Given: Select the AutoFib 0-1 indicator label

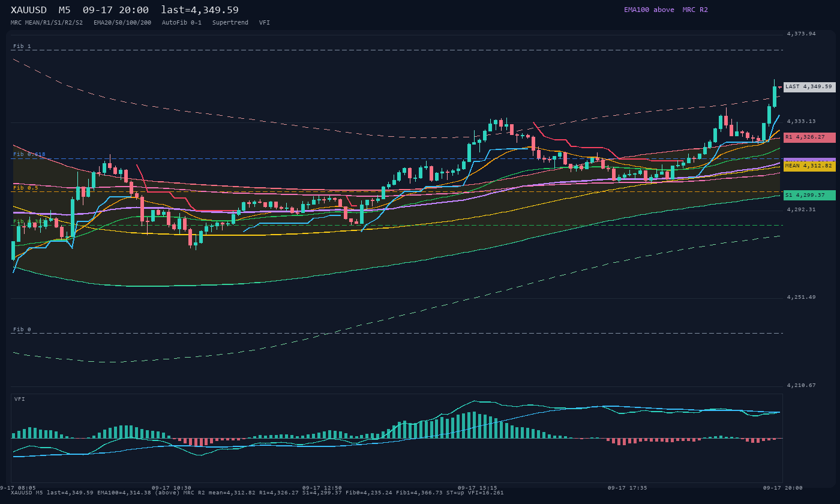Looking at the screenshot, I should click(x=182, y=22).
